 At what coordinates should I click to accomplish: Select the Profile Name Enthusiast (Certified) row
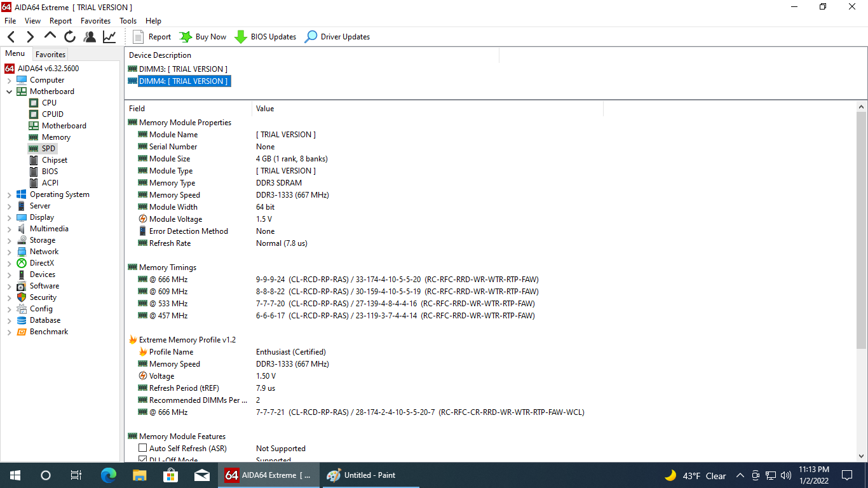tap(364, 352)
